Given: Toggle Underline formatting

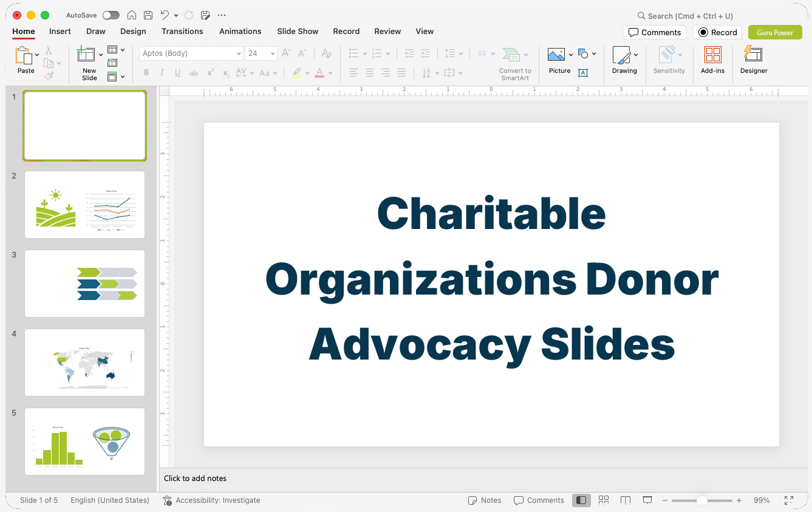Looking at the screenshot, I should coord(178,73).
